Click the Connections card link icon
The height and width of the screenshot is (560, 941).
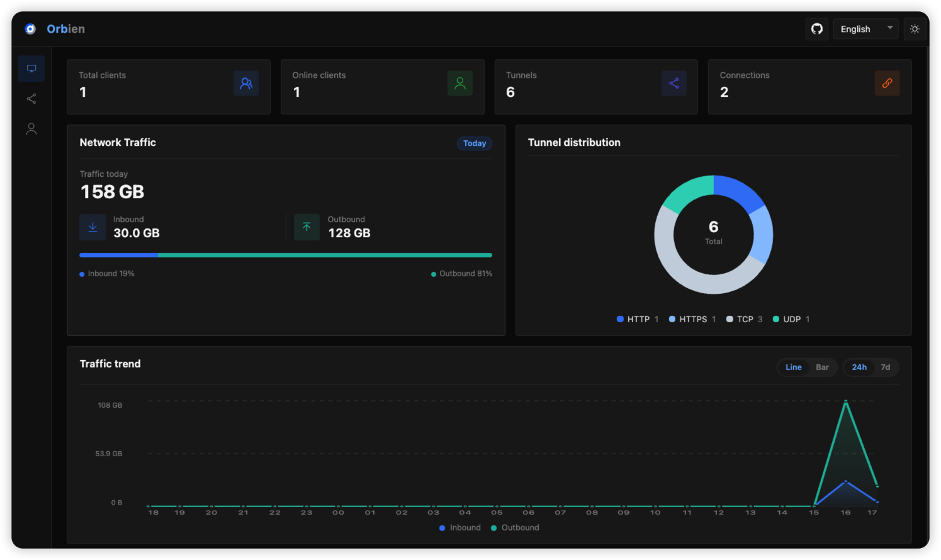click(887, 83)
